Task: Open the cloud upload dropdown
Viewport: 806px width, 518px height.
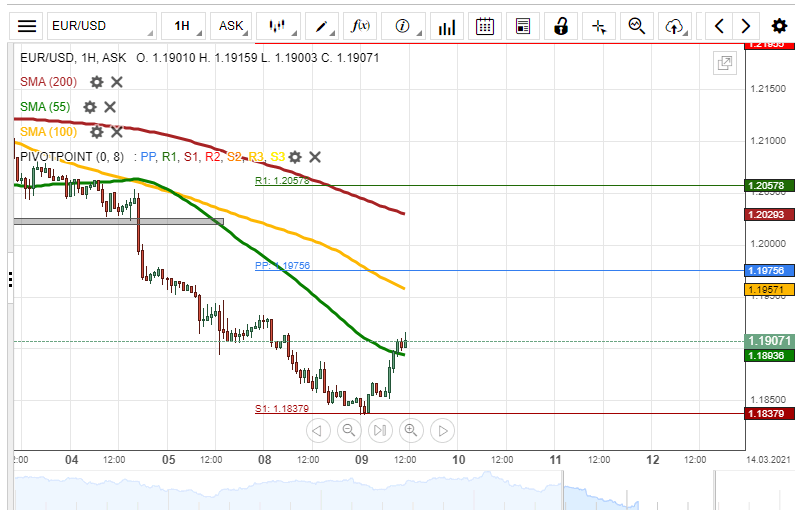Action: pos(675,26)
